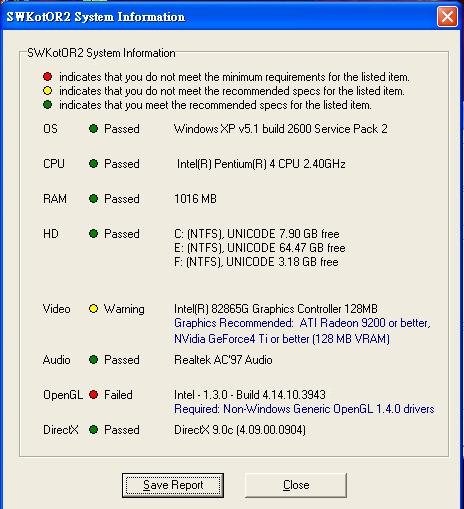Click the yellow legend dot for recommended specs
This screenshot has width=464, height=509.
48,91
